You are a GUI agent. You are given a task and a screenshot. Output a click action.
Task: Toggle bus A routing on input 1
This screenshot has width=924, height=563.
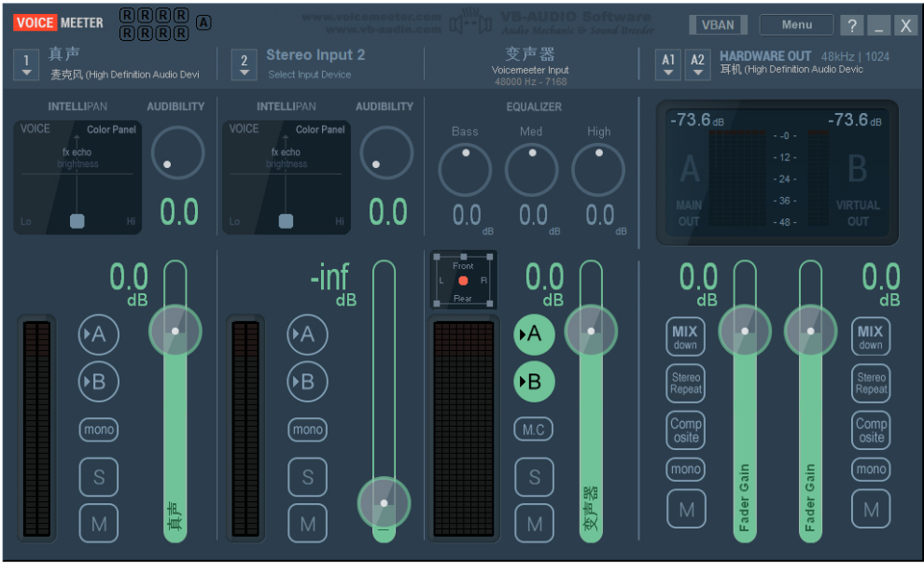click(x=98, y=334)
